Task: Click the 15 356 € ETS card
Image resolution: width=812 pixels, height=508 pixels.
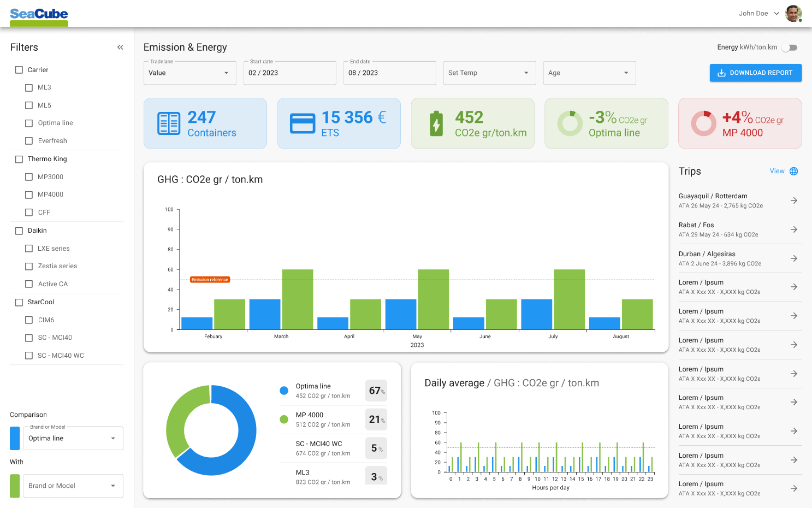Action: coord(339,123)
